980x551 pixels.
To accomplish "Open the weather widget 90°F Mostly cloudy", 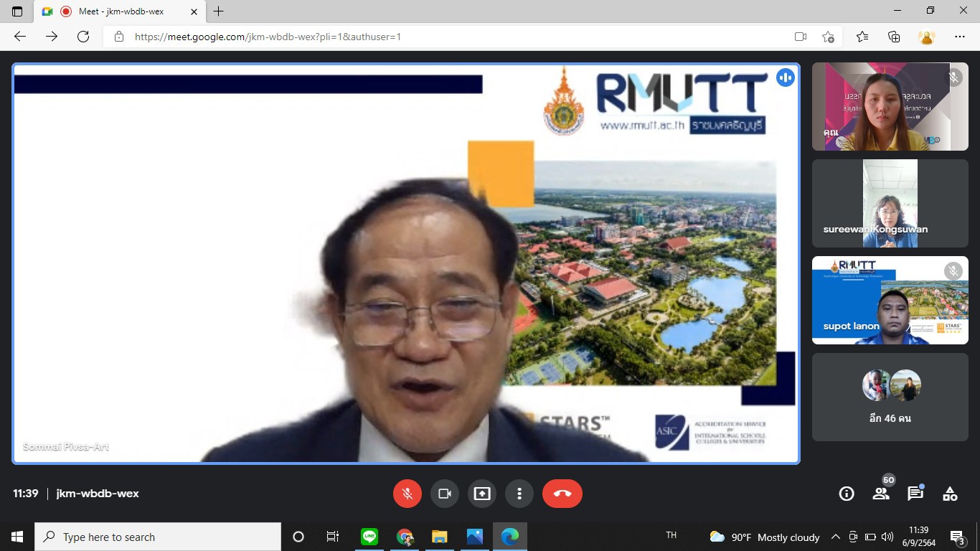I will coord(765,537).
